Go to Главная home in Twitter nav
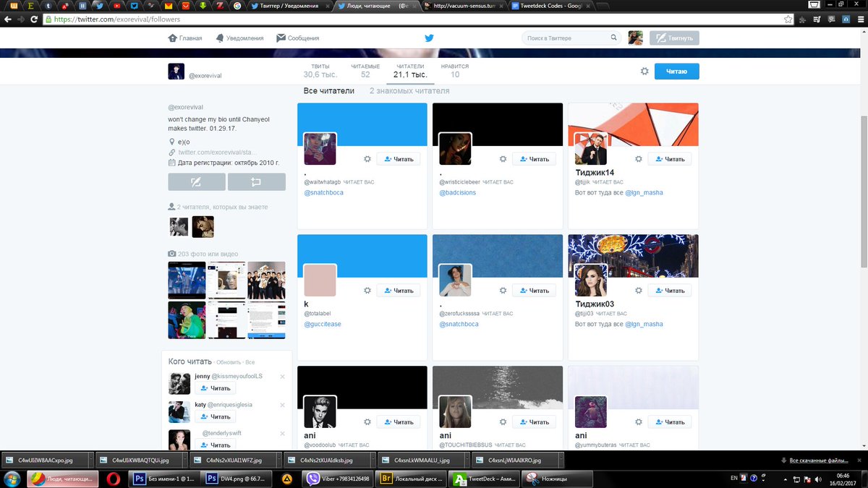The image size is (868, 488). tap(185, 38)
